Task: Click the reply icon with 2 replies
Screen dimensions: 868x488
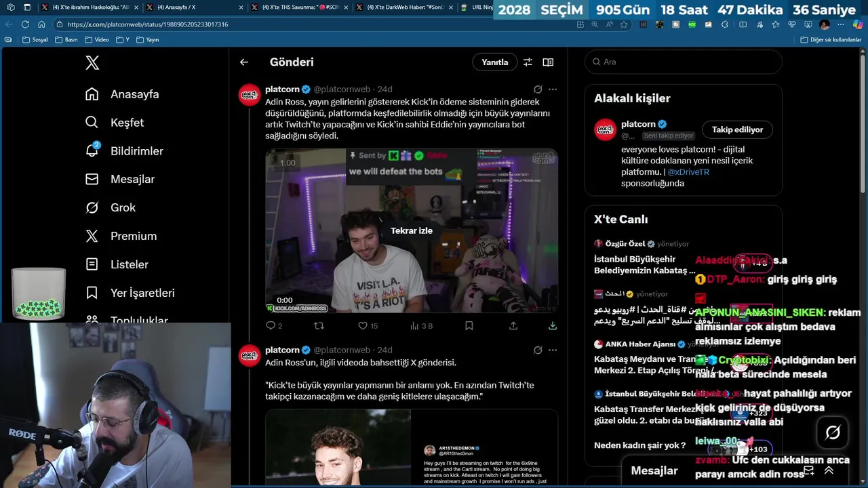Action: (274, 326)
